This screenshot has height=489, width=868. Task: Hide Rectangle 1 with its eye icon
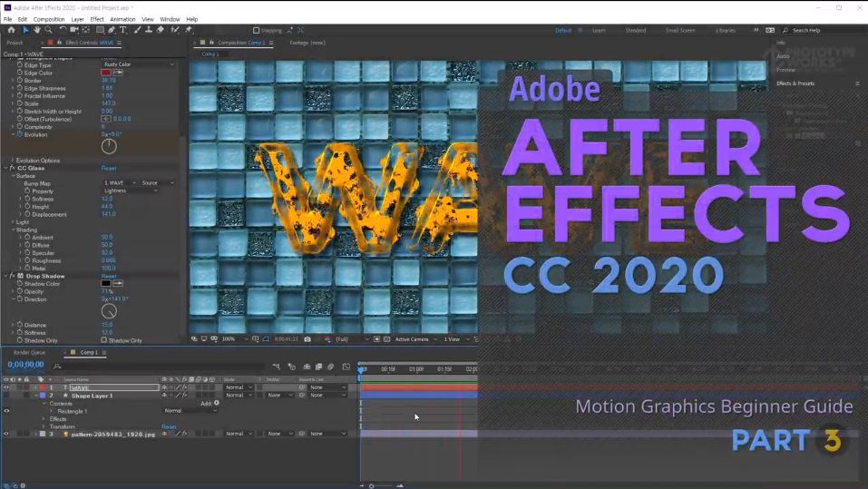pos(6,411)
